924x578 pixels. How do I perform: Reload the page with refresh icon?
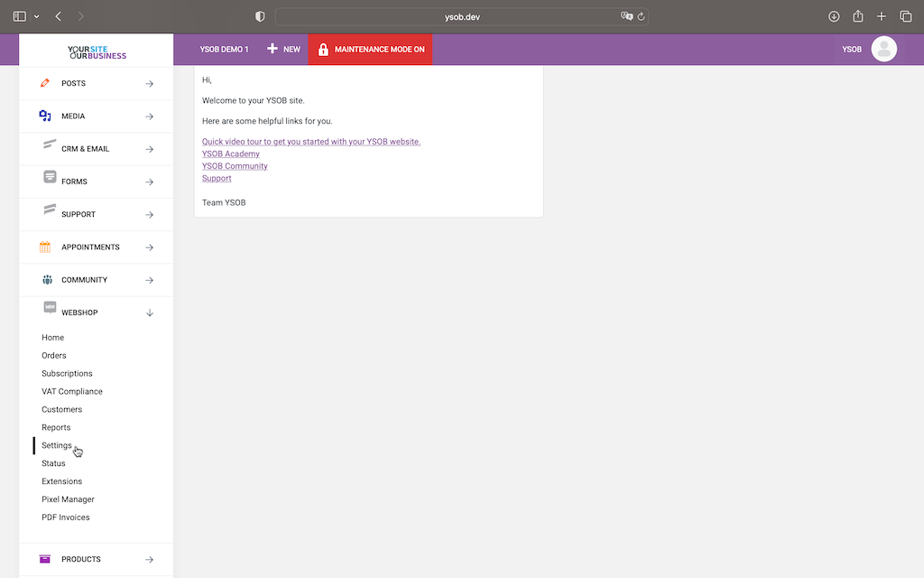coord(642,16)
